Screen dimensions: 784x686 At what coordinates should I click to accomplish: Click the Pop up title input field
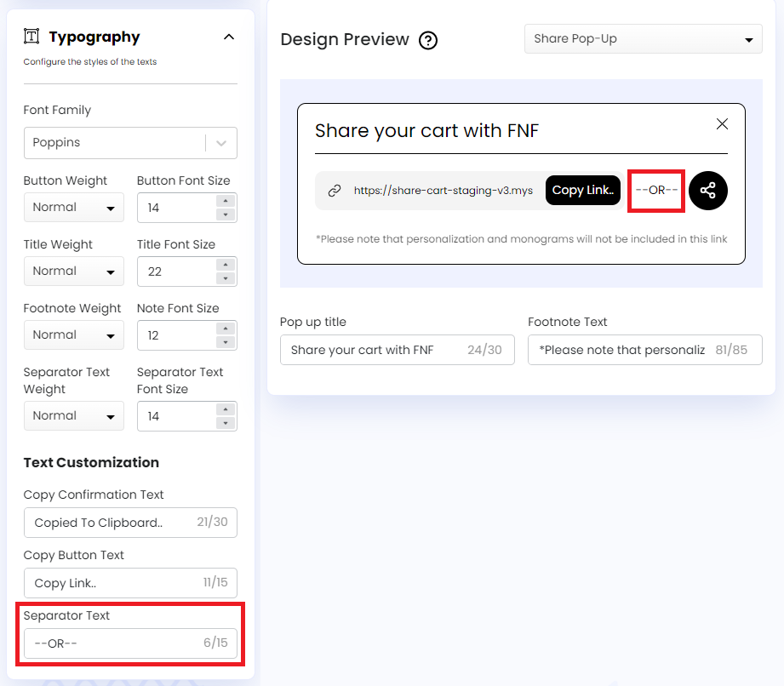pyautogui.click(x=375, y=350)
